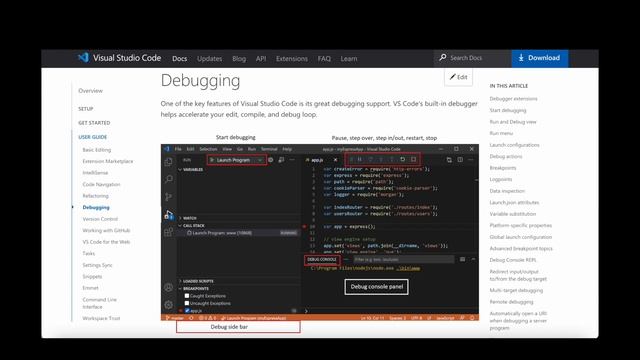Jump to the Multi-target debugging link
The image size is (640, 360).
click(516, 291)
